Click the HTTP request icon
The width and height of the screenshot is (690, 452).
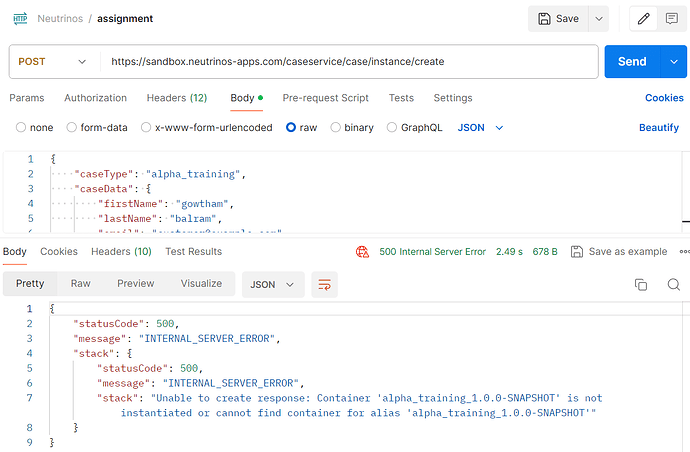click(x=20, y=18)
